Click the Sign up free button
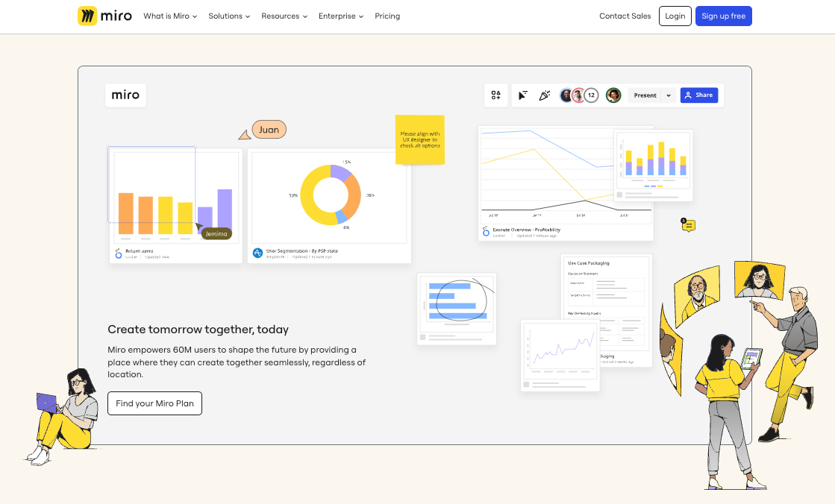835x504 pixels. (x=723, y=16)
